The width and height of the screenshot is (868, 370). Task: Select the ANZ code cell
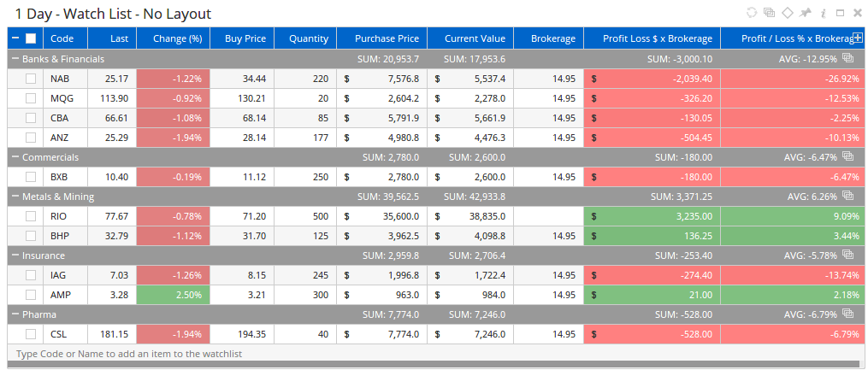click(x=65, y=138)
